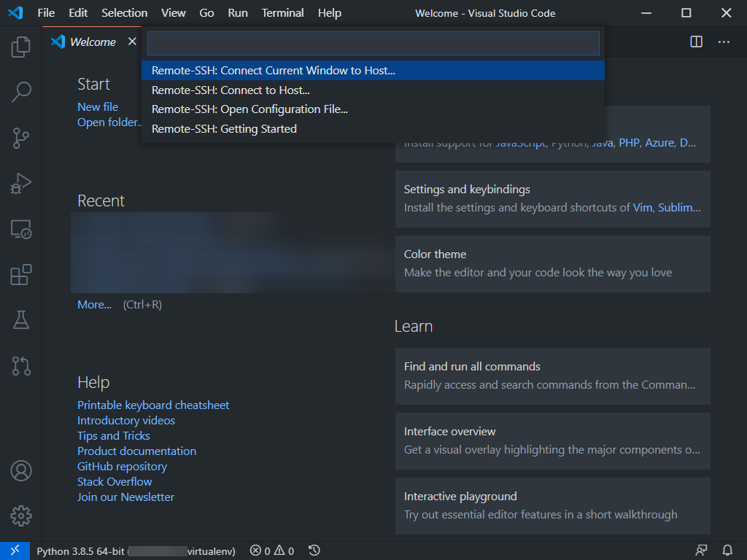
Task: Click the Azure support link
Action: tap(659, 143)
